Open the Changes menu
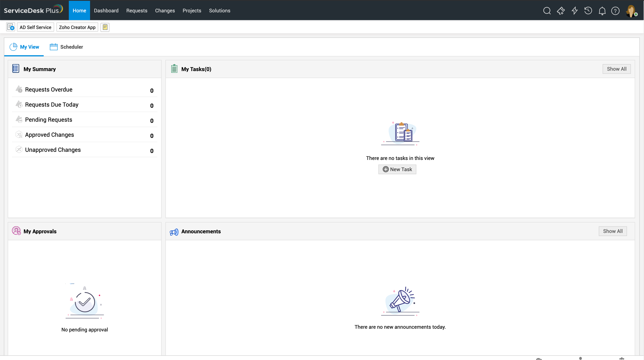This screenshot has width=644, height=360. (x=165, y=10)
